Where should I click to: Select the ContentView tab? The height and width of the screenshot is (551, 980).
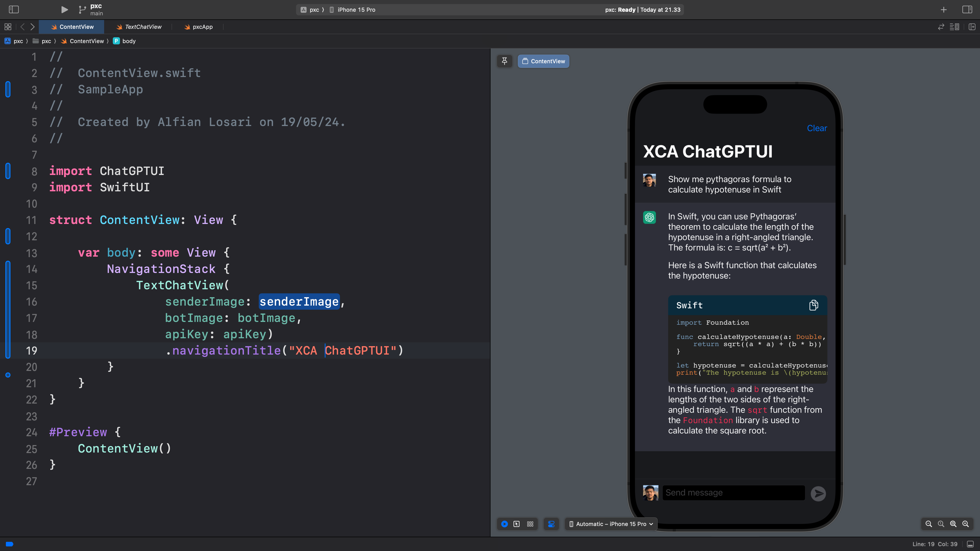coord(74,27)
